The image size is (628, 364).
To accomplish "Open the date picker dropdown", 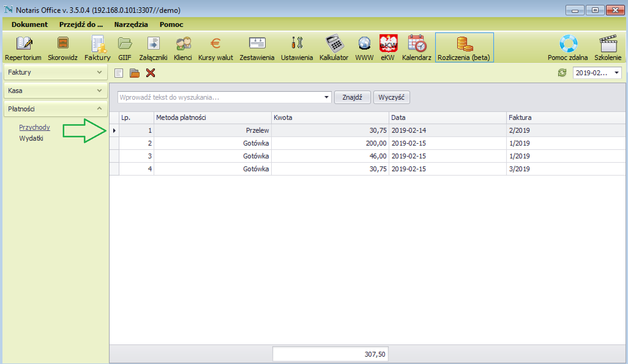I will tap(617, 73).
